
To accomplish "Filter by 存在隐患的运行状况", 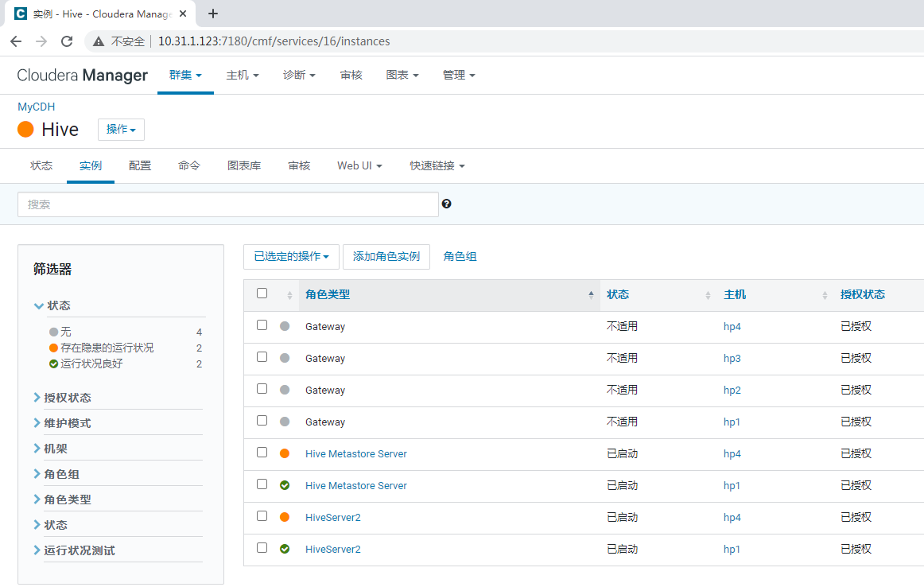I will [x=107, y=348].
